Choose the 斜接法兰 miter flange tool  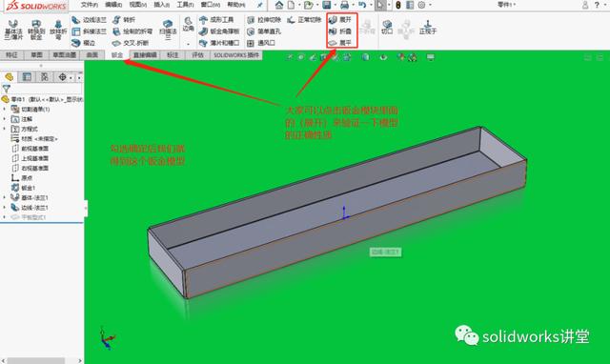(89, 31)
